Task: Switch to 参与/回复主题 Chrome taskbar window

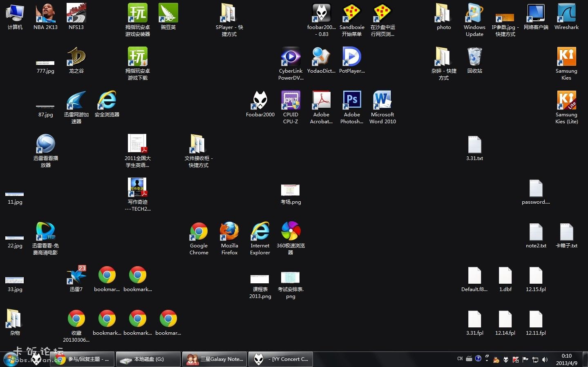Action: click(83, 359)
